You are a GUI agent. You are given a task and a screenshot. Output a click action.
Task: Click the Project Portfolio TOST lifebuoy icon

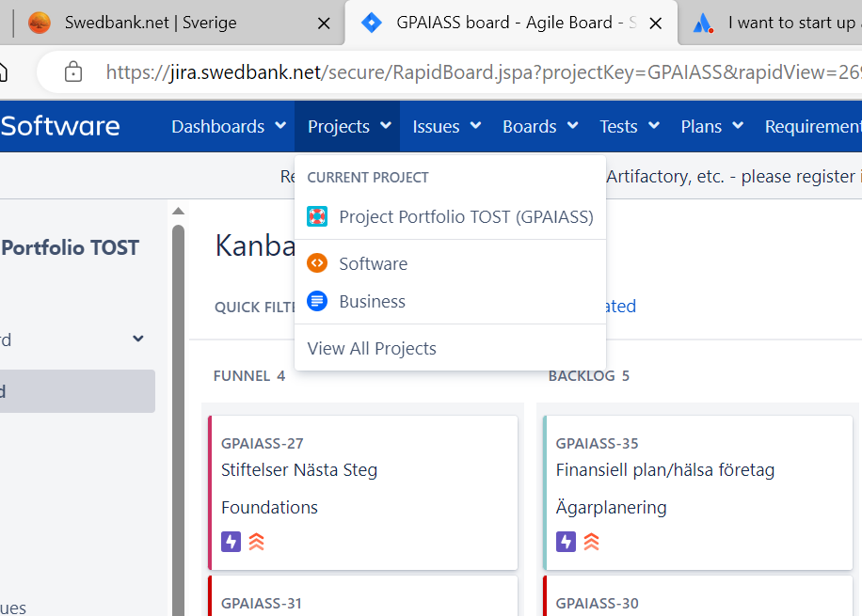(317, 216)
